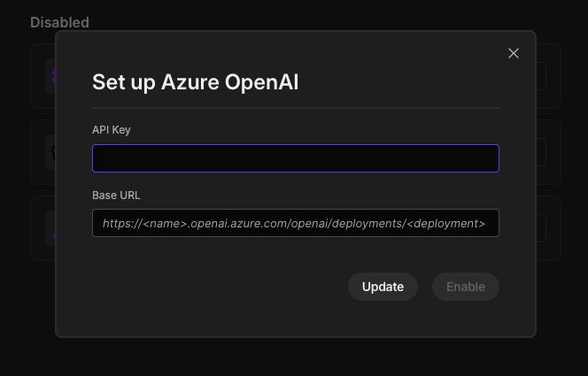Click the third disabled provider card's right edge

click(x=549, y=228)
